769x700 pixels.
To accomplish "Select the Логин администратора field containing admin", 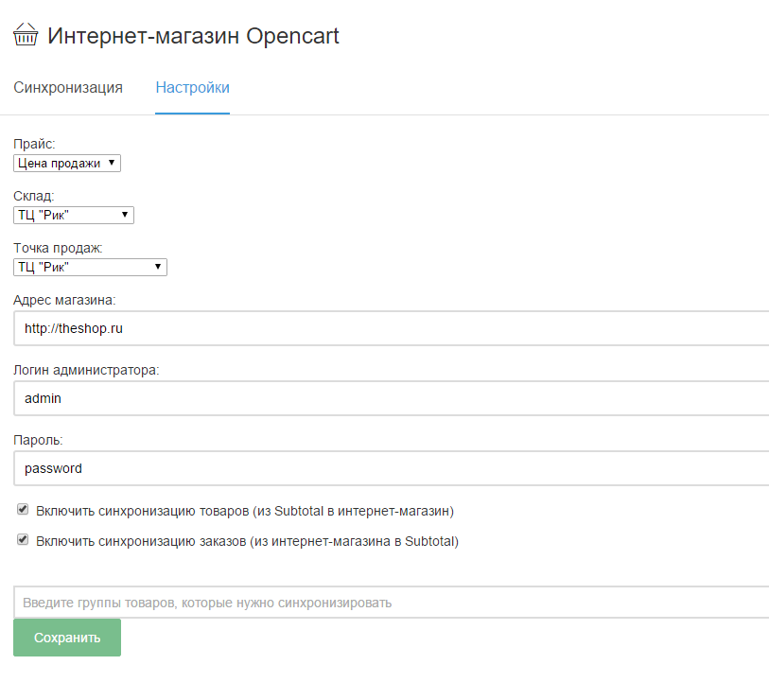I will point(392,398).
